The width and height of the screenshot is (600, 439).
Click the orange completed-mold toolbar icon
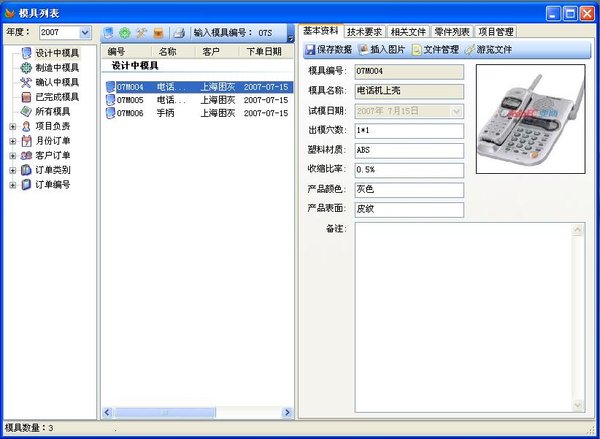(158, 33)
